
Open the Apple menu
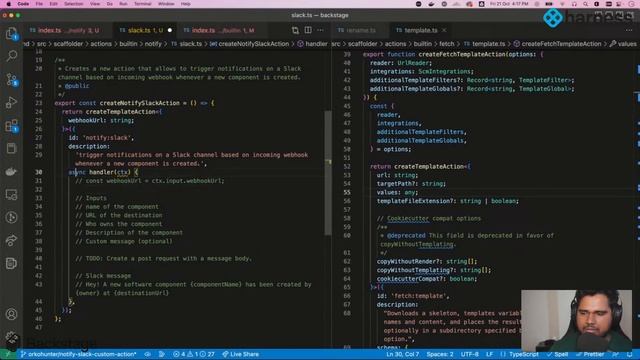[8, 4]
